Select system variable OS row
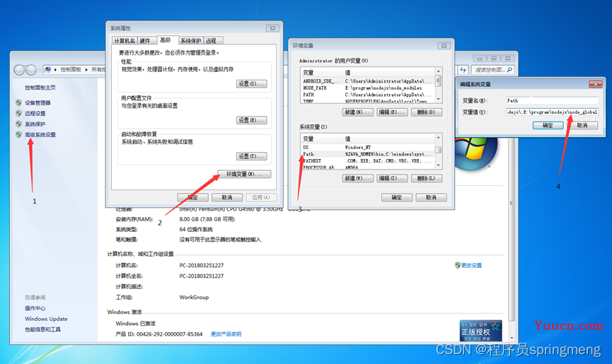Screen dimensions: 612x364 tap(368, 147)
